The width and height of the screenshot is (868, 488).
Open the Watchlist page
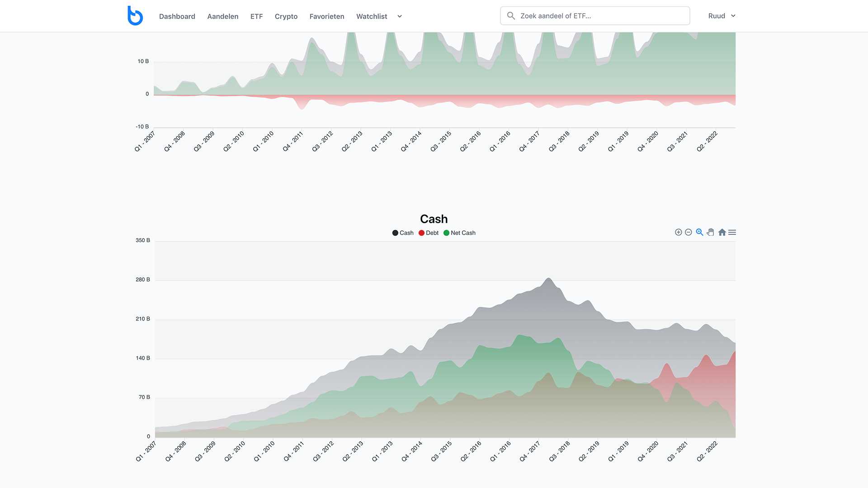(x=372, y=16)
